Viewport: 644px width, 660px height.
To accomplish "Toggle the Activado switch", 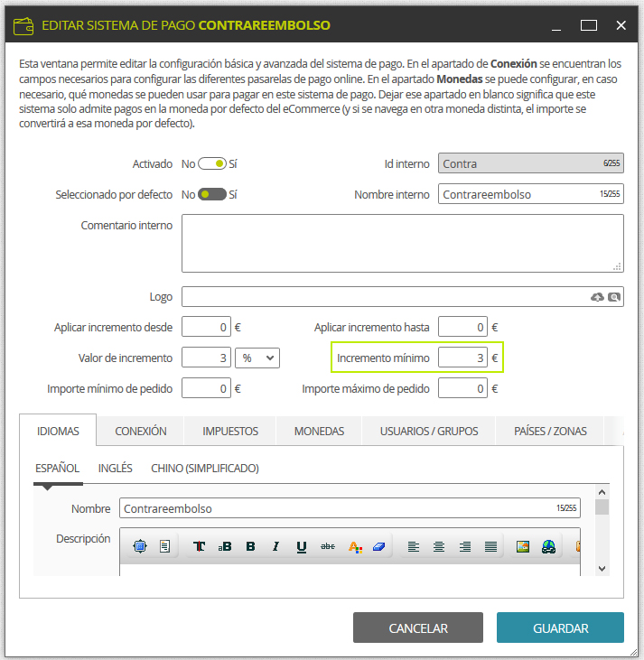I will [x=212, y=163].
